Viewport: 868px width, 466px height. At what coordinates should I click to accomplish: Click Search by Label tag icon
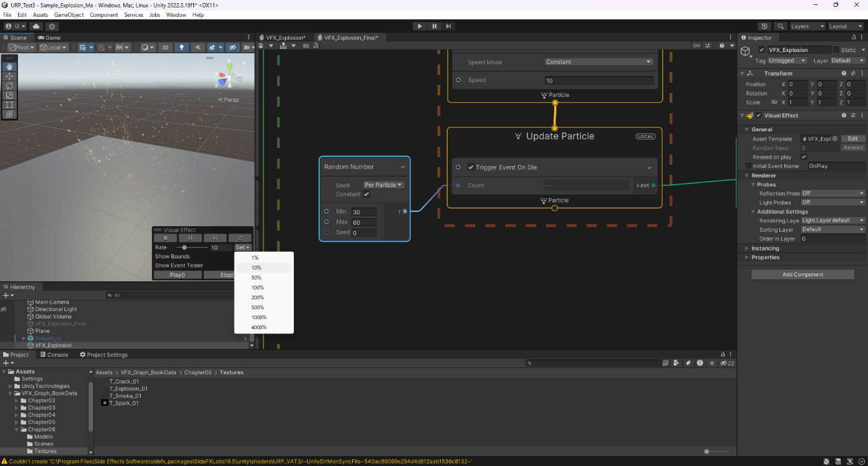pos(688,363)
